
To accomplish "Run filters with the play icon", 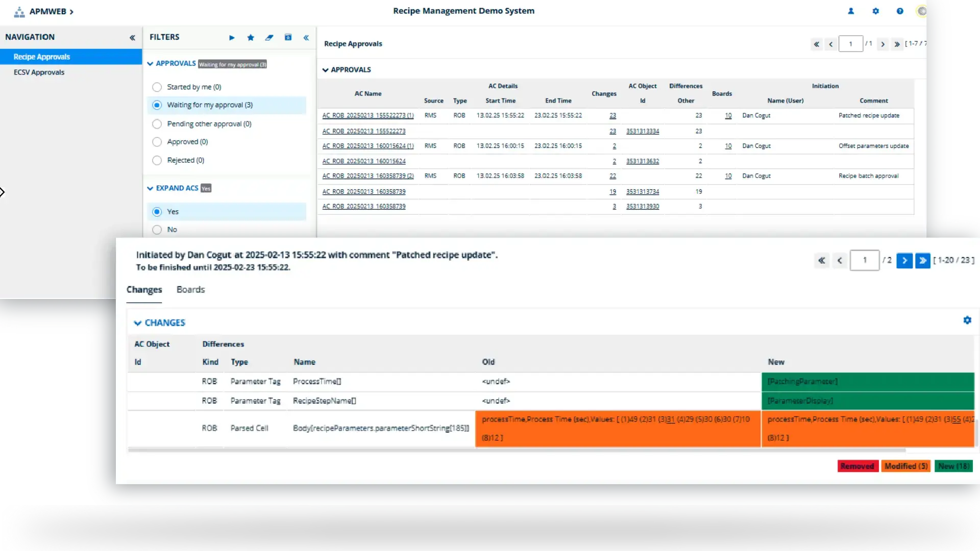I will click(x=232, y=37).
